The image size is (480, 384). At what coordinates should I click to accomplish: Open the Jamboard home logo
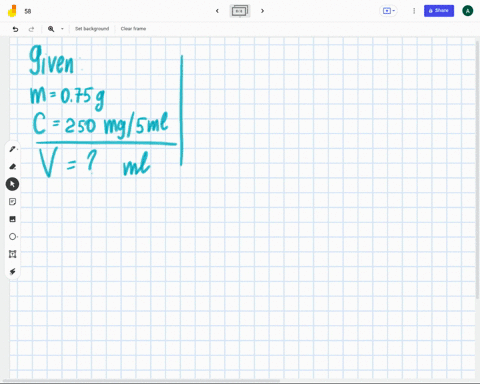(x=12, y=11)
